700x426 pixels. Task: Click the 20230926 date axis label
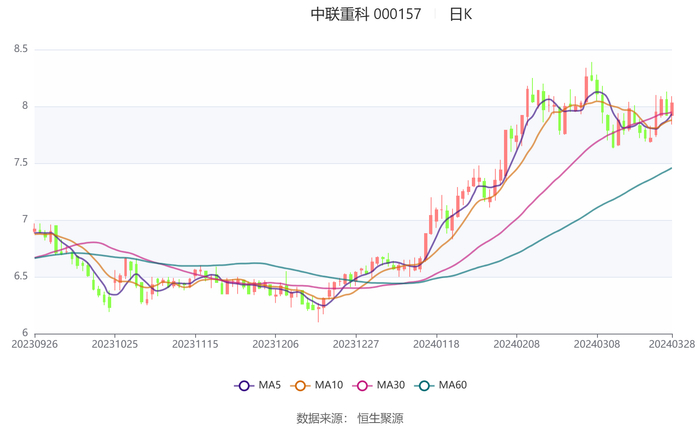point(34,344)
